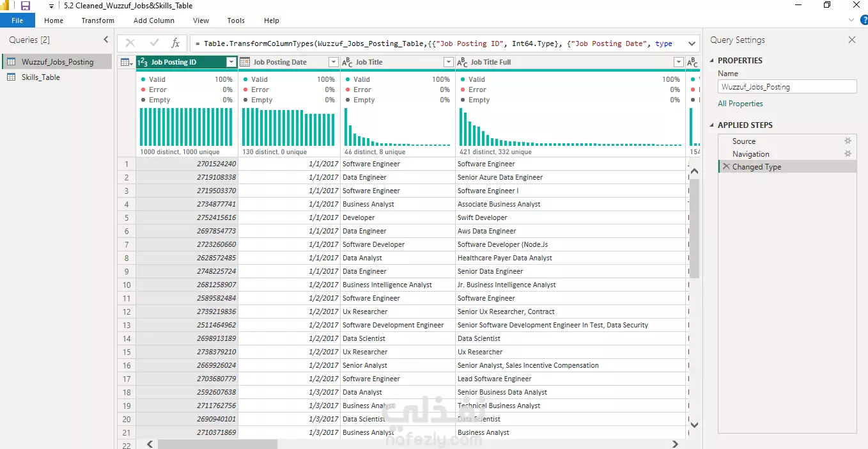Close the Query Settings pane

point(852,40)
